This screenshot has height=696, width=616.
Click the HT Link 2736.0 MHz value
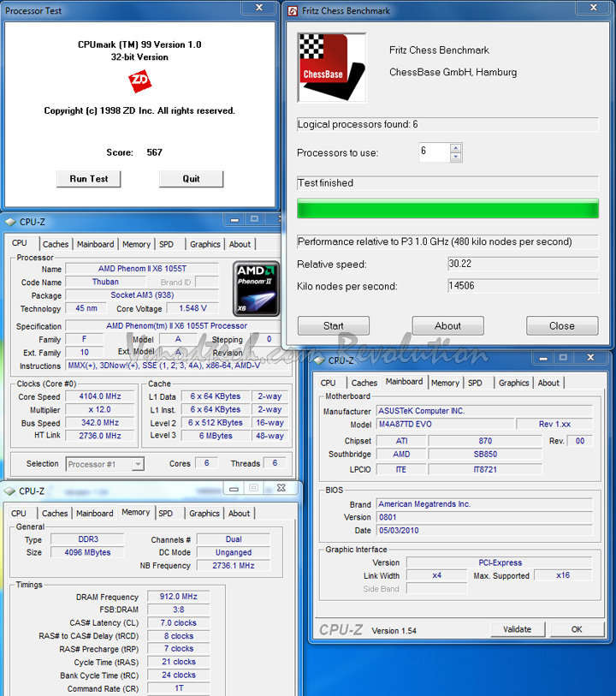tap(100, 436)
